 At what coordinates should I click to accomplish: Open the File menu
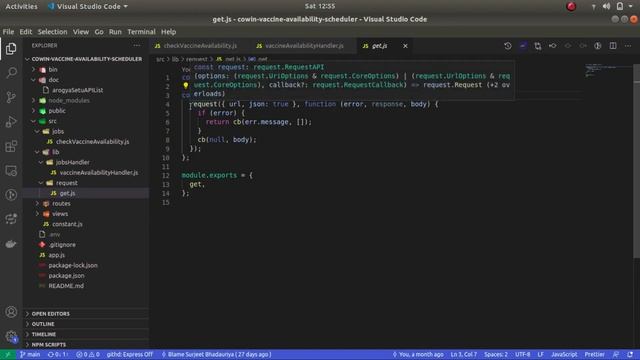click(x=8, y=32)
